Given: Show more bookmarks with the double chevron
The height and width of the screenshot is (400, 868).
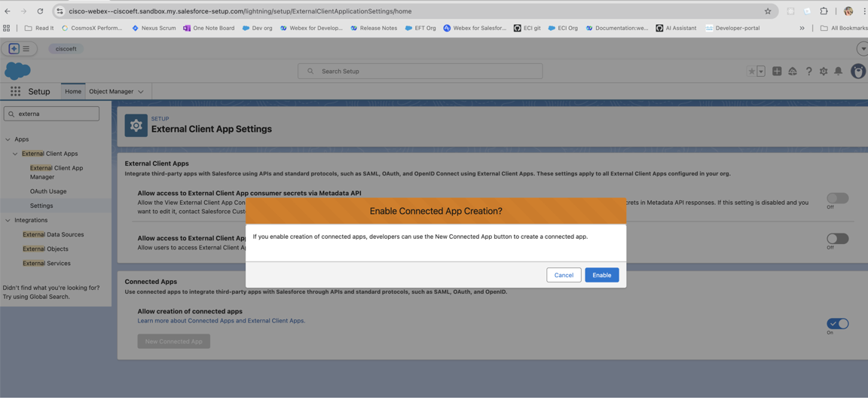Looking at the screenshot, I should pos(802,28).
